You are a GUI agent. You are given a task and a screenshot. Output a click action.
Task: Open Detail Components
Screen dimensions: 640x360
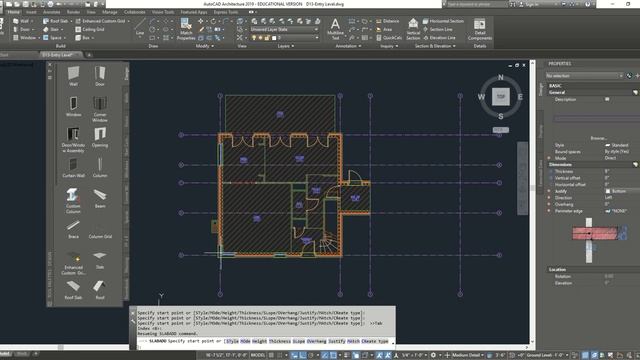pyautogui.click(x=480, y=29)
